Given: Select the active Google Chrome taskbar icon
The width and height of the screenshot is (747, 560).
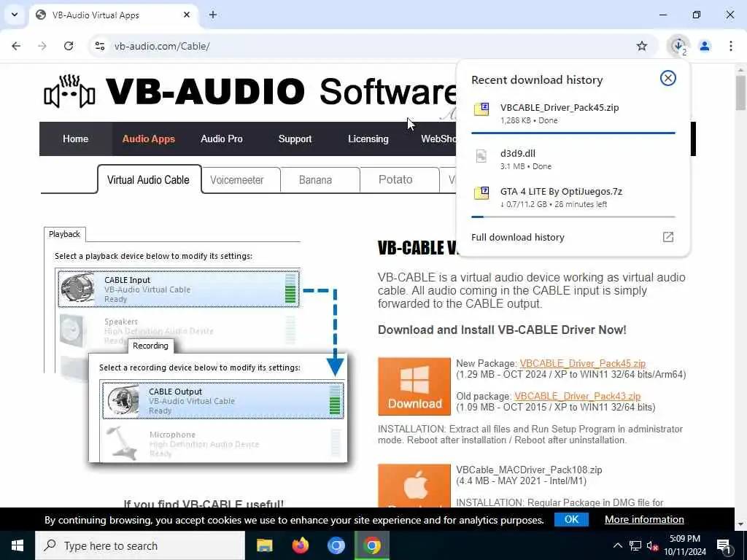Looking at the screenshot, I should click(371, 545).
